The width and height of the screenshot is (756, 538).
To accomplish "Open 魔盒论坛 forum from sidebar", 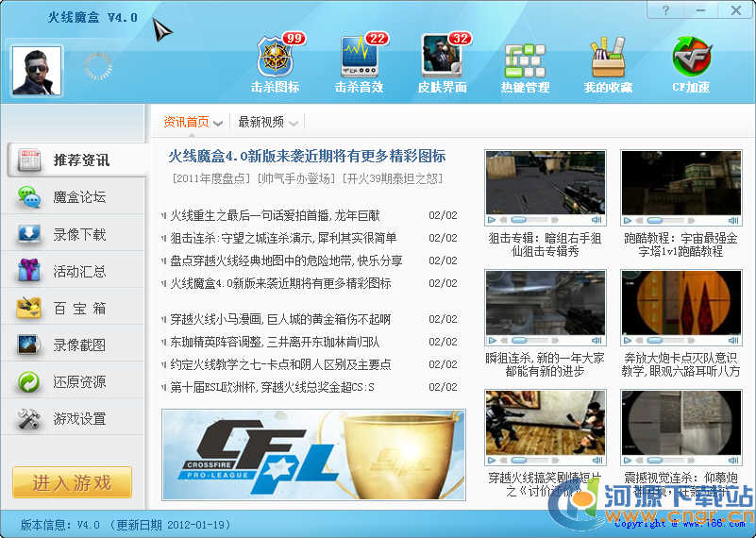I will click(74, 196).
